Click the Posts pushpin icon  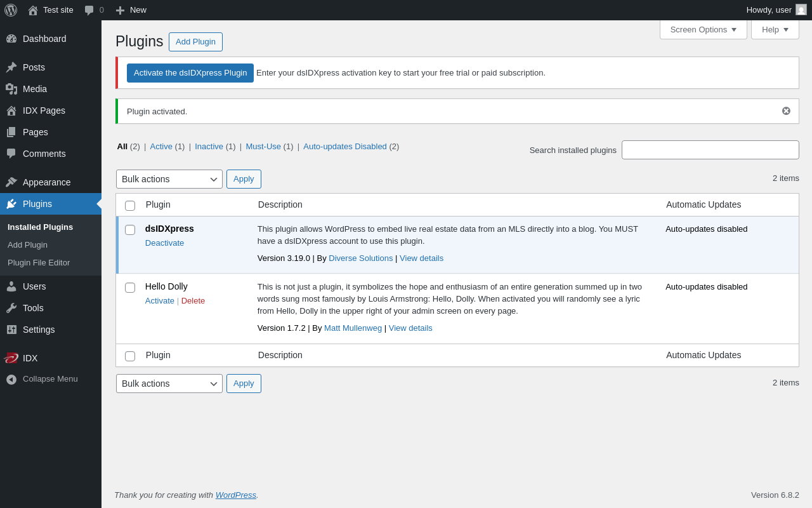(11, 67)
